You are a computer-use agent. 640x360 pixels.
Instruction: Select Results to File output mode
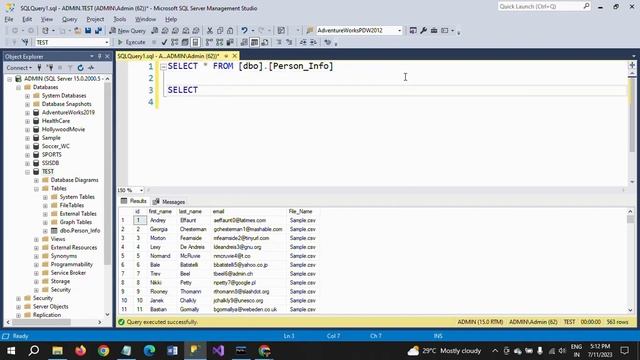pyautogui.click(x=265, y=42)
